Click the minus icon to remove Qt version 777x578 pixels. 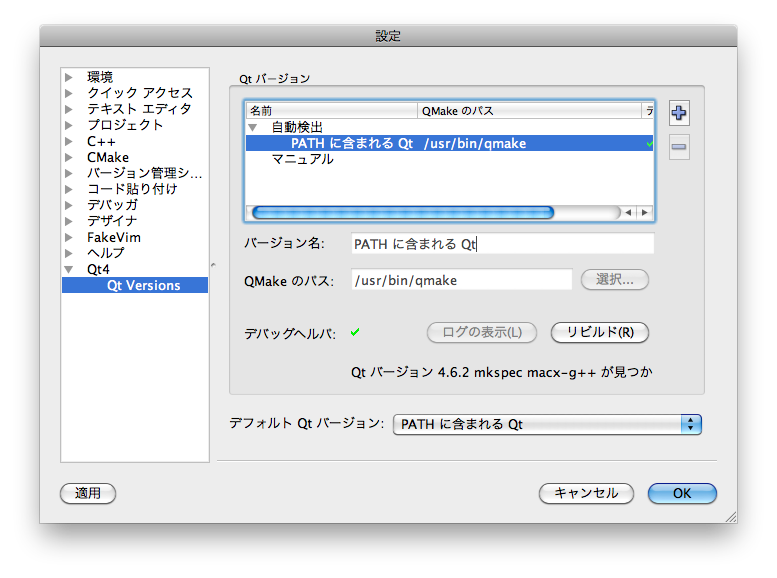tap(679, 147)
